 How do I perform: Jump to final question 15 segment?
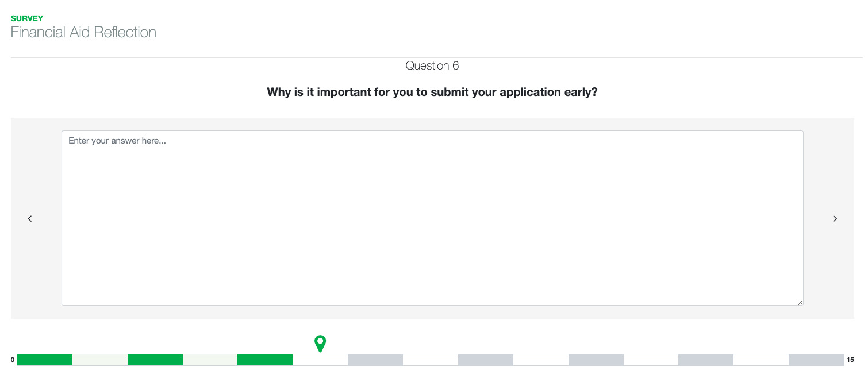(816, 360)
